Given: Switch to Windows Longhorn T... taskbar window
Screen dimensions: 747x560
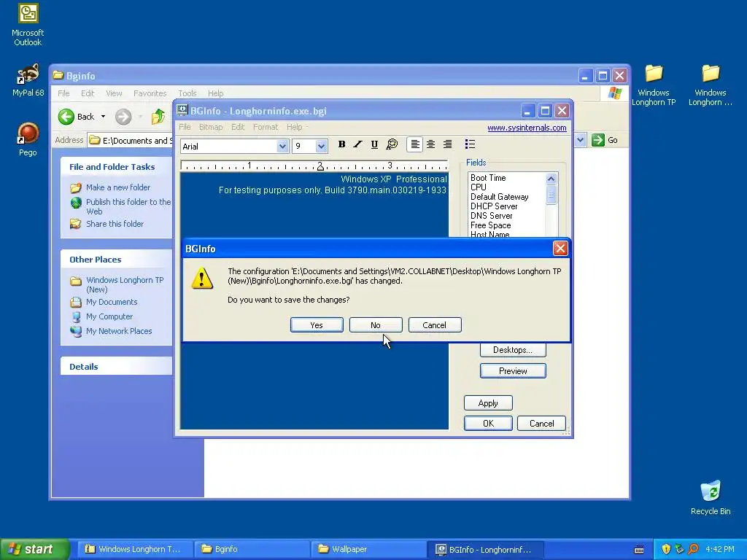Looking at the screenshot, I should [x=135, y=549].
